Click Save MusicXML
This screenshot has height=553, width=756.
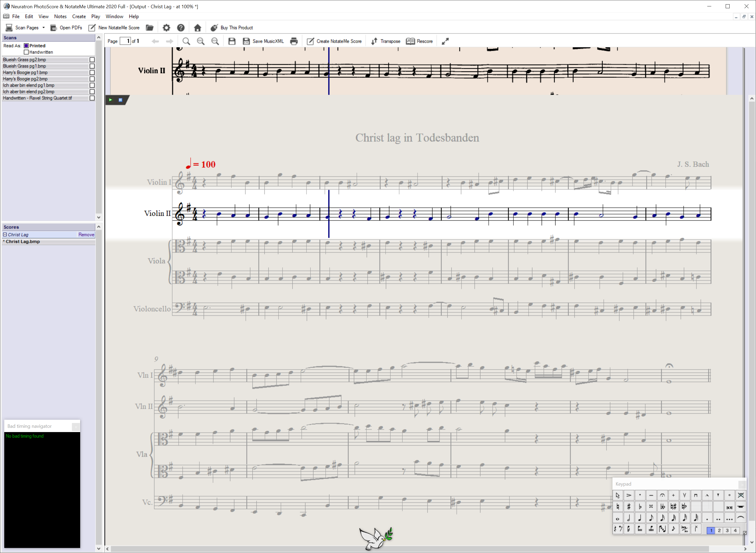[x=263, y=41]
